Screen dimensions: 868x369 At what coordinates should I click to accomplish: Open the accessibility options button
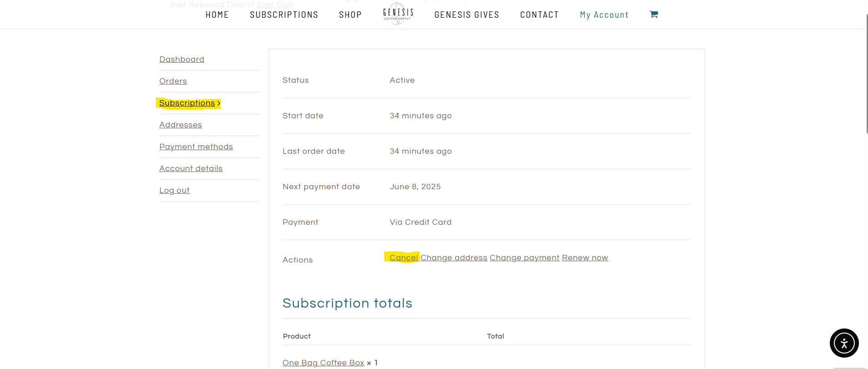[x=844, y=343]
